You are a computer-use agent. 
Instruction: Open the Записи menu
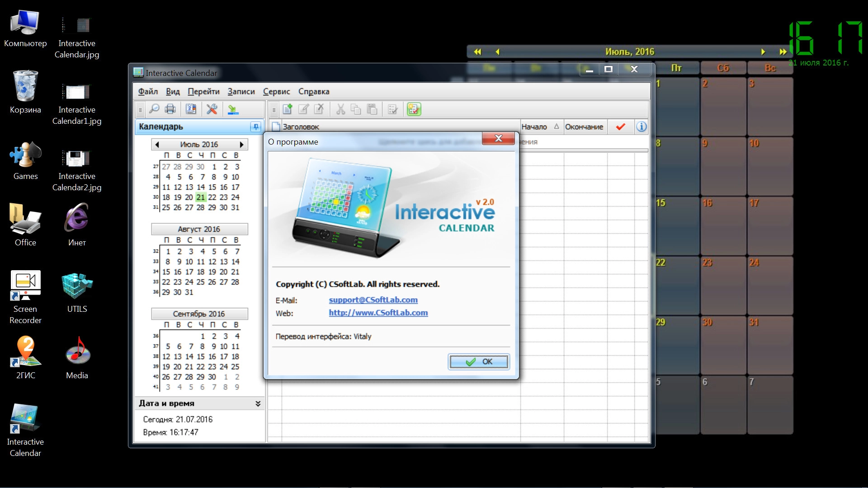241,91
